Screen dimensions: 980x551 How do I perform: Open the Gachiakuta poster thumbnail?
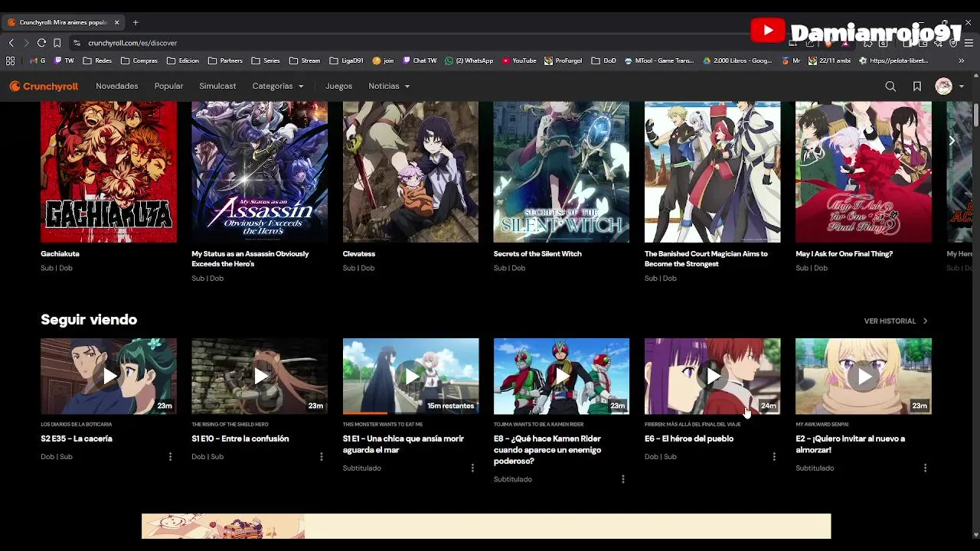(x=109, y=172)
